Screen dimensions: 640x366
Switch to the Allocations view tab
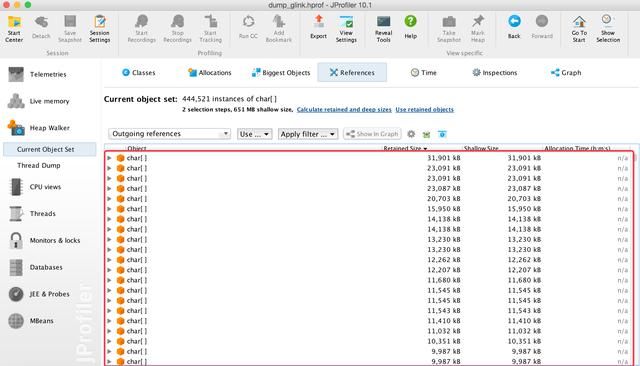209,73
